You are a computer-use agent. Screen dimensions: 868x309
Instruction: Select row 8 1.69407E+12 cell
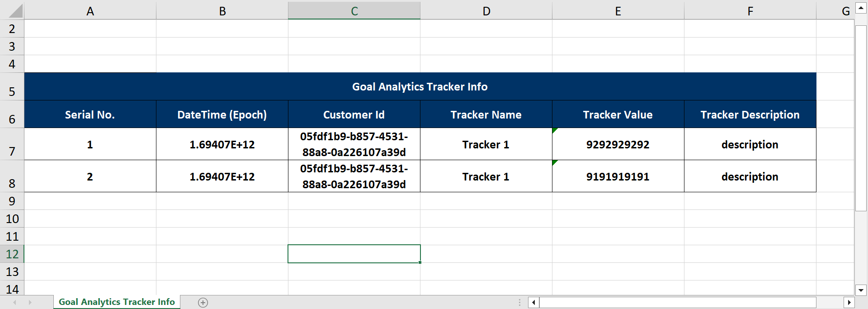(x=222, y=176)
